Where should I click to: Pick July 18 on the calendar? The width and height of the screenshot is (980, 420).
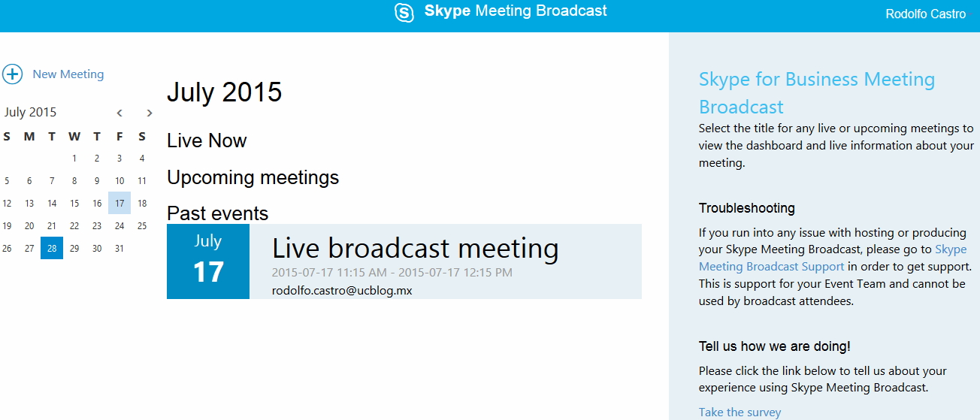[142, 203]
